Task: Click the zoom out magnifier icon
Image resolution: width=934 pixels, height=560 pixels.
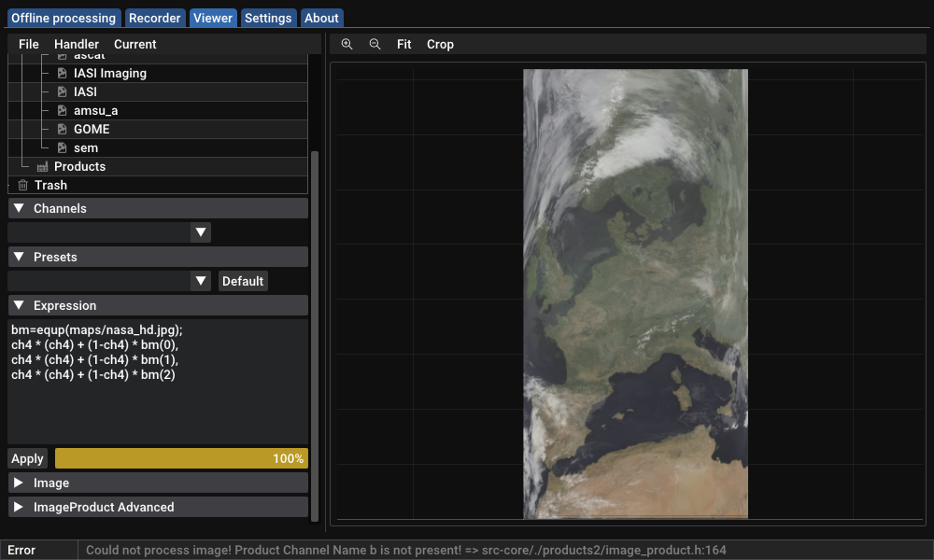Action: pyautogui.click(x=375, y=44)
